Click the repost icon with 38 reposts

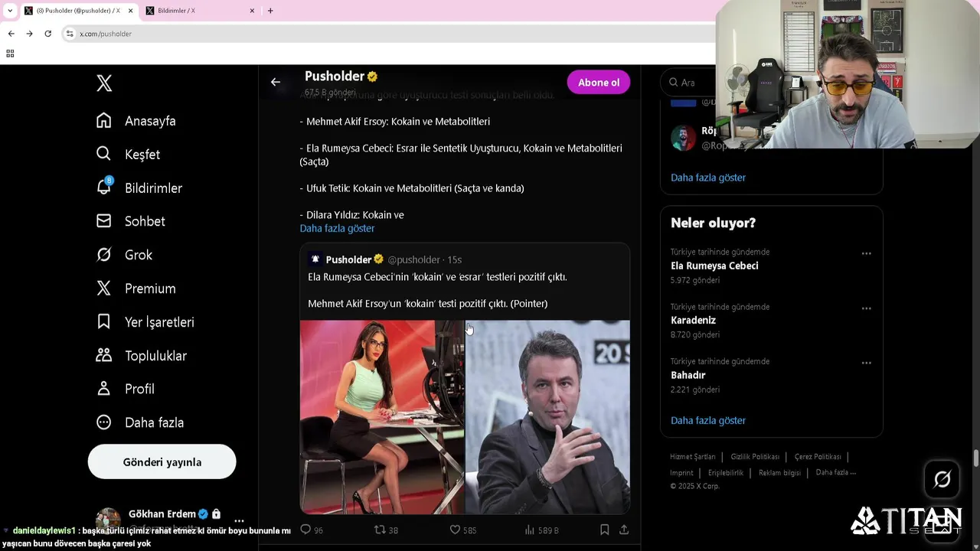[x=380, y=530]
